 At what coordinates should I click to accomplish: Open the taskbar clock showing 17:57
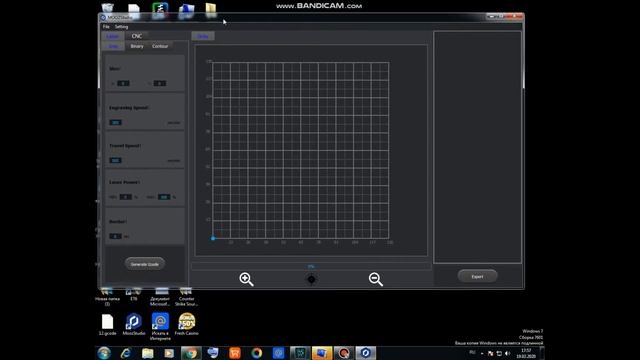pyautogui.click(x=526, y=353)
